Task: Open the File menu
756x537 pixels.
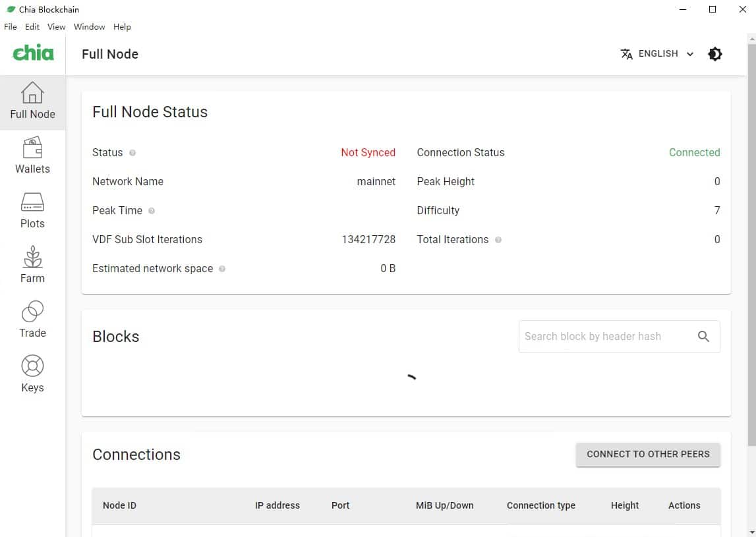Action: tap(11, 27)
